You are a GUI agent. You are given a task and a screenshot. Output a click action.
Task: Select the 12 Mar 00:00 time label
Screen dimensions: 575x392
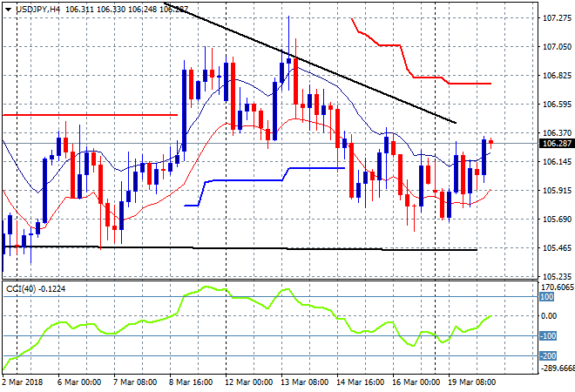(x=248, y=382)
